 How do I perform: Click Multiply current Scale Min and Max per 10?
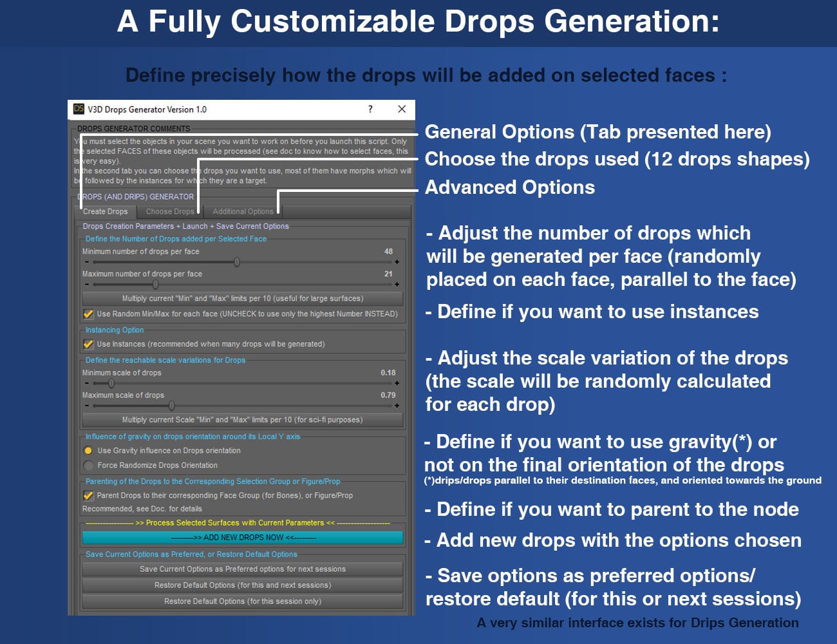242,419
